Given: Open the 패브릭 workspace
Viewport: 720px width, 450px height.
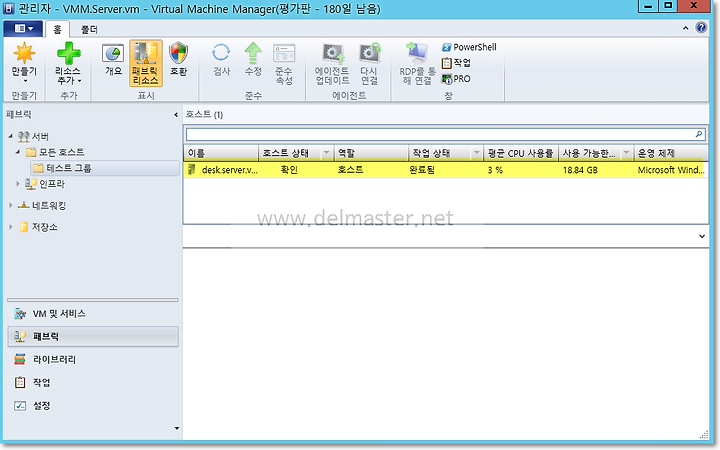Looking at the screenshot, I should 93,337.
